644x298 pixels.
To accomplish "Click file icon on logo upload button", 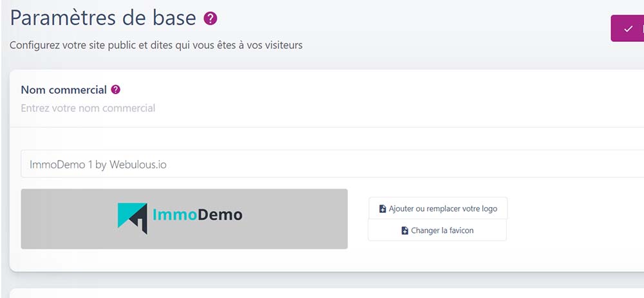I will point(383,209).
